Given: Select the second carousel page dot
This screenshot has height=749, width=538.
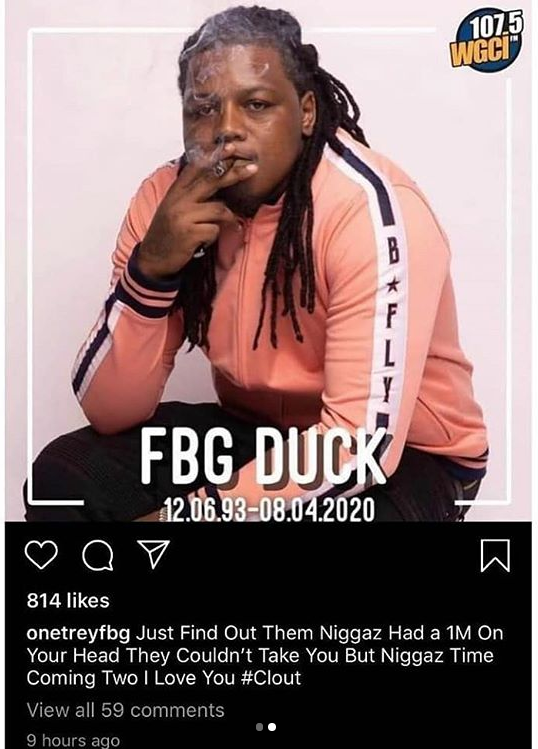Looking at the screenshot, I should pyautogui.click(x=272, y=727).
